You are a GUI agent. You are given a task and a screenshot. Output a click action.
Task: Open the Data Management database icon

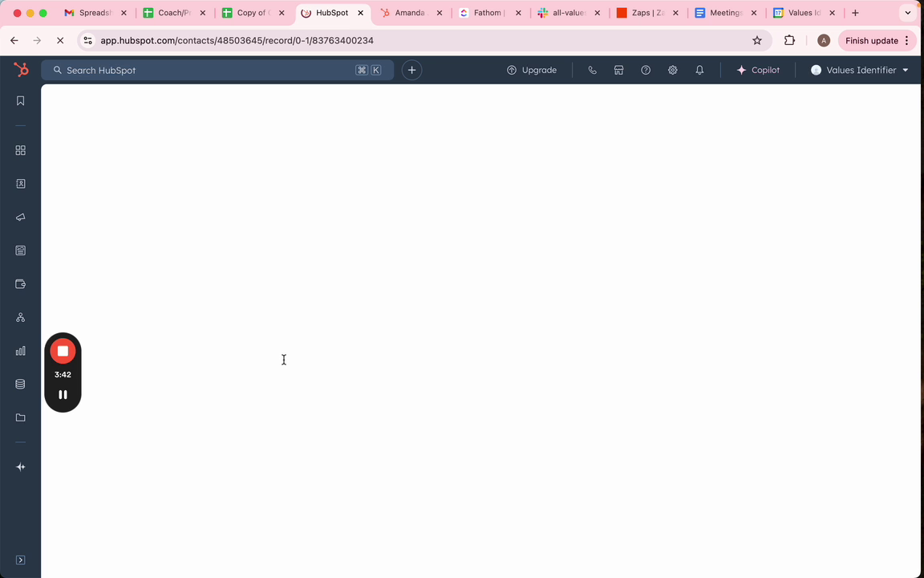click(x=21, y=384)
